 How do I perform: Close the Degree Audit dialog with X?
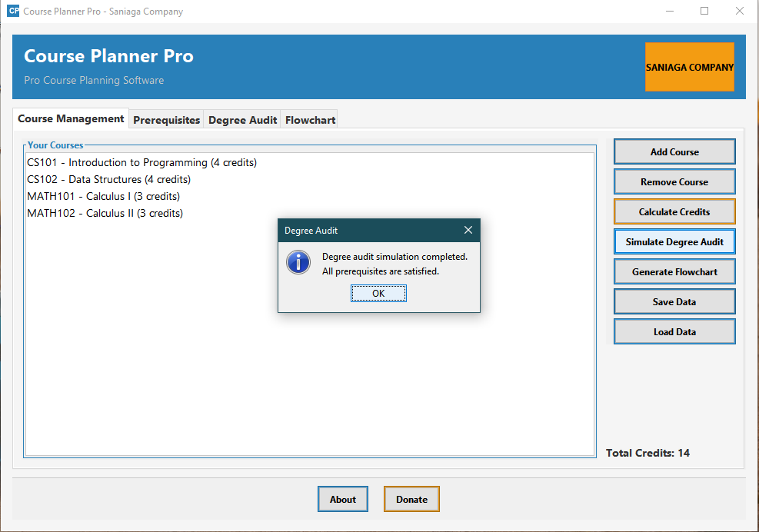[x=468, y=230]
